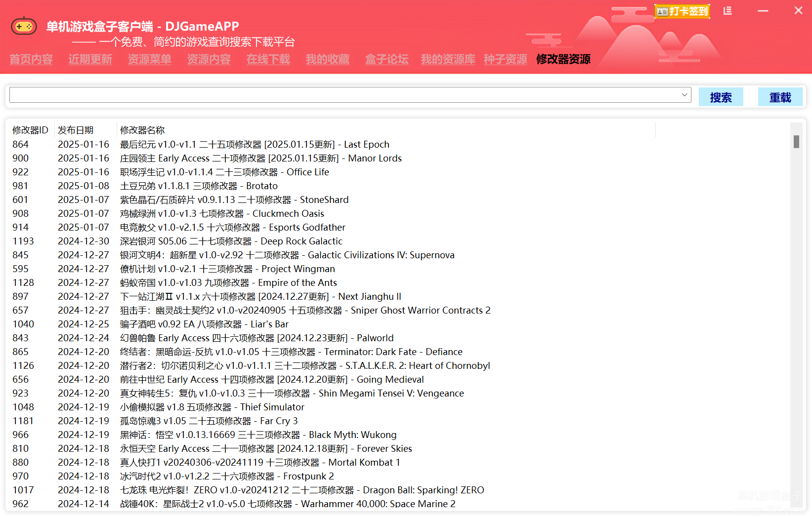Click the vertical scrollbar thumb of the list
The height and width of the screenshot is (517, 812).
796,142
